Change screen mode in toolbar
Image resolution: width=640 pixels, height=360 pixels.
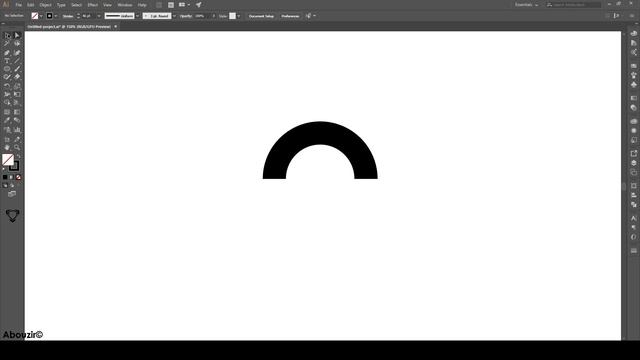pos(12,194)
